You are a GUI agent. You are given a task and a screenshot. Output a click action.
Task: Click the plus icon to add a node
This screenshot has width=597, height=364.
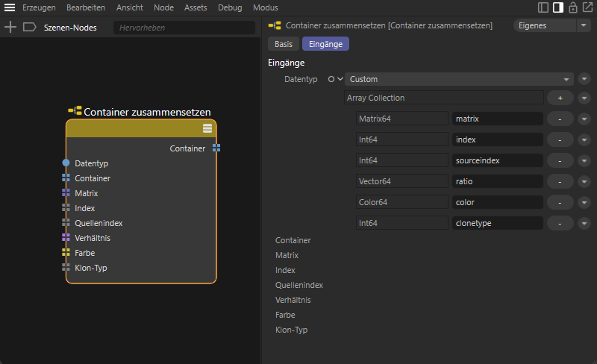10,27
